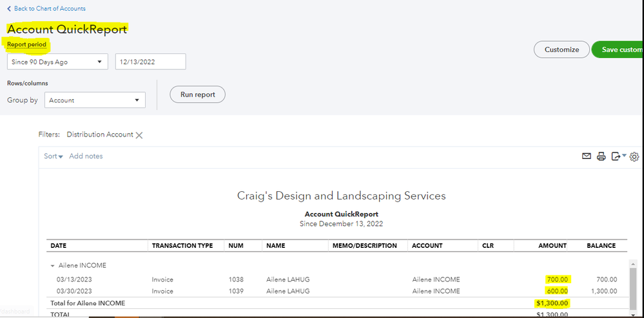The image size is (644, 318).
Task: Click the ACCOUNT column header
Action: coord(427,246)
